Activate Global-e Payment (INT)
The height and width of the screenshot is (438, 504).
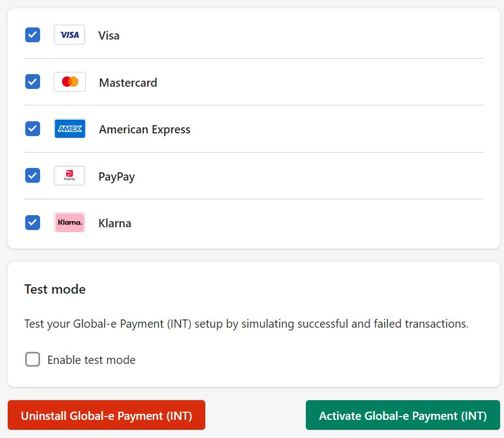[402, 415]
